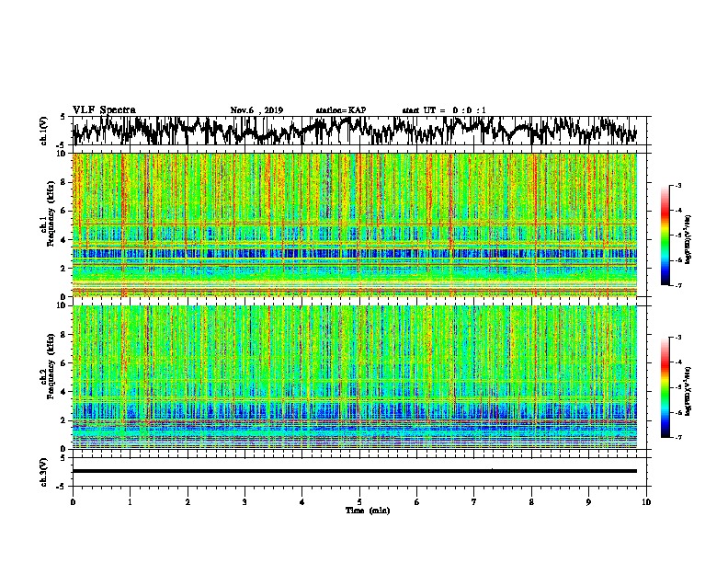Click the ch.1 PSD color bar
The height and width of the screenshot is (563, 728).
(x=665, y=235)
